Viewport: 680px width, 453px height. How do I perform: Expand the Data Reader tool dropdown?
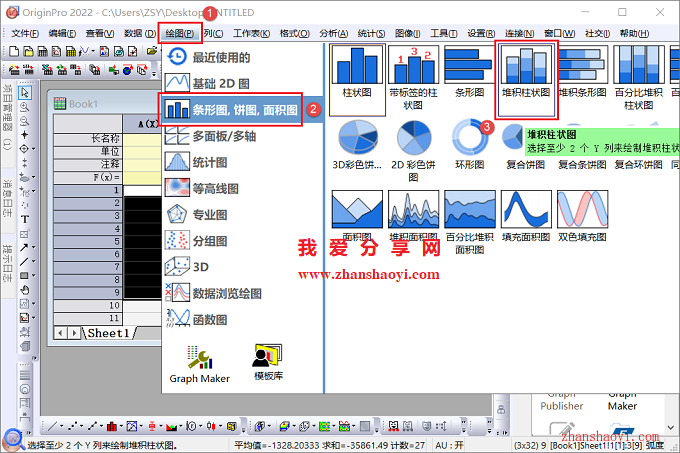(x=33, y=149)
